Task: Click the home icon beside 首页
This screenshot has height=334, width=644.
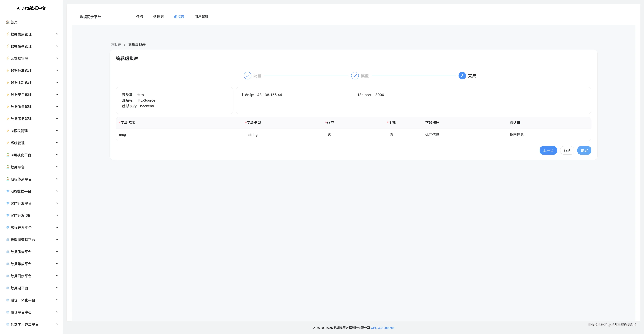Action: [x=8, y=22]
